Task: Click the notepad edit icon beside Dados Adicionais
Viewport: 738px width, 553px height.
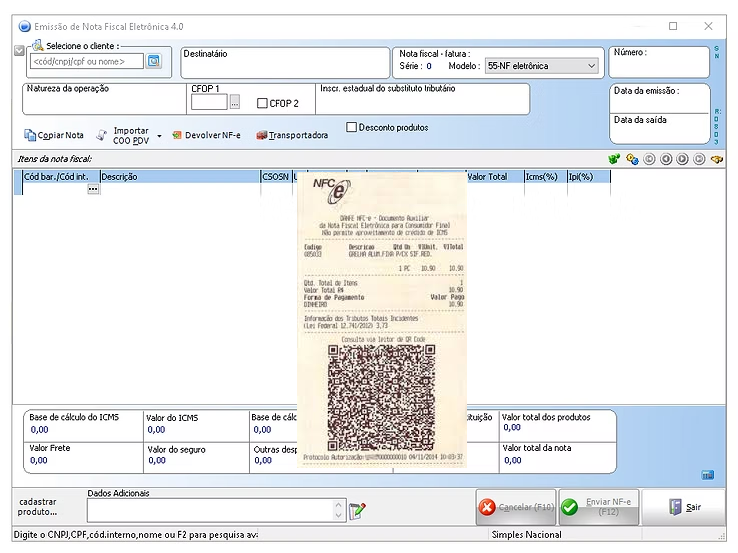Action: pyautogui.click(x=357, y=510)
